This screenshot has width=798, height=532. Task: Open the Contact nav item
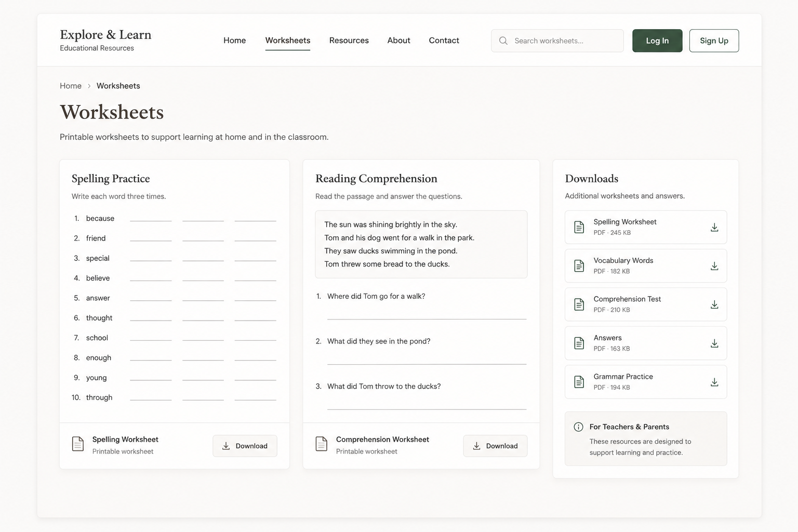coord(444,41)
